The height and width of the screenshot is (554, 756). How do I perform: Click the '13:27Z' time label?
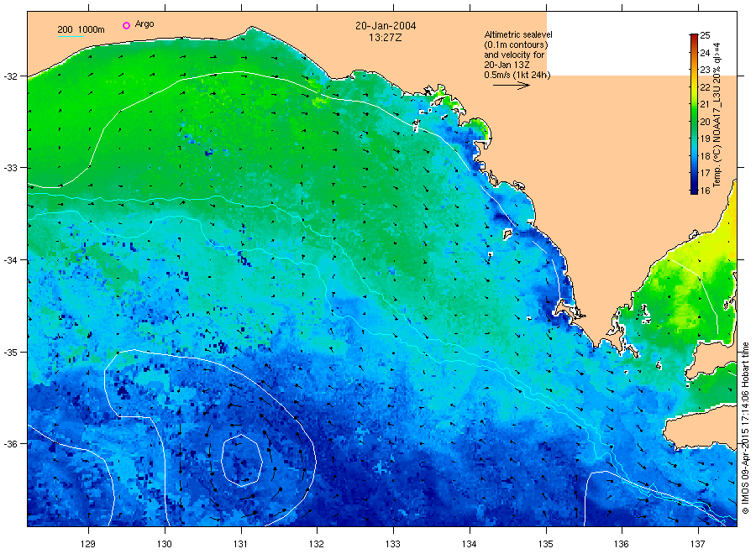tap(386, 38)
